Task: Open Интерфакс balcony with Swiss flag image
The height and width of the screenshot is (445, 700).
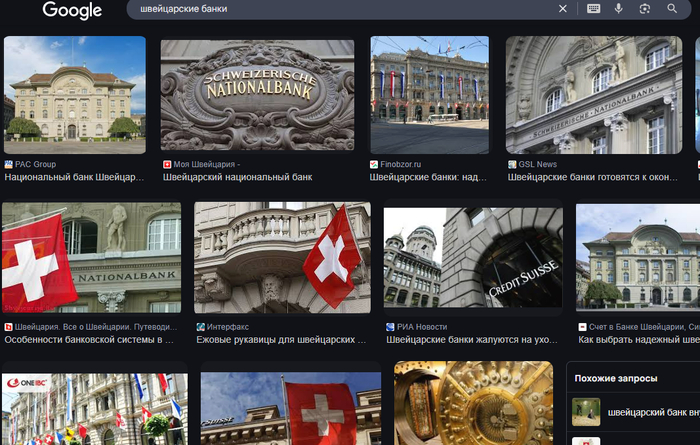Action: (x=282, y=258)
